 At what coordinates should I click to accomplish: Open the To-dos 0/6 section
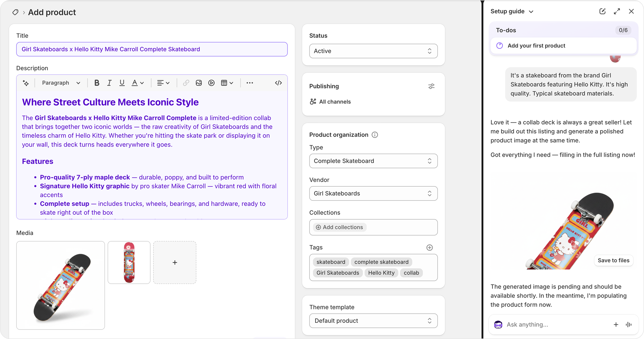pyautogui.click(x=563, y=30)
